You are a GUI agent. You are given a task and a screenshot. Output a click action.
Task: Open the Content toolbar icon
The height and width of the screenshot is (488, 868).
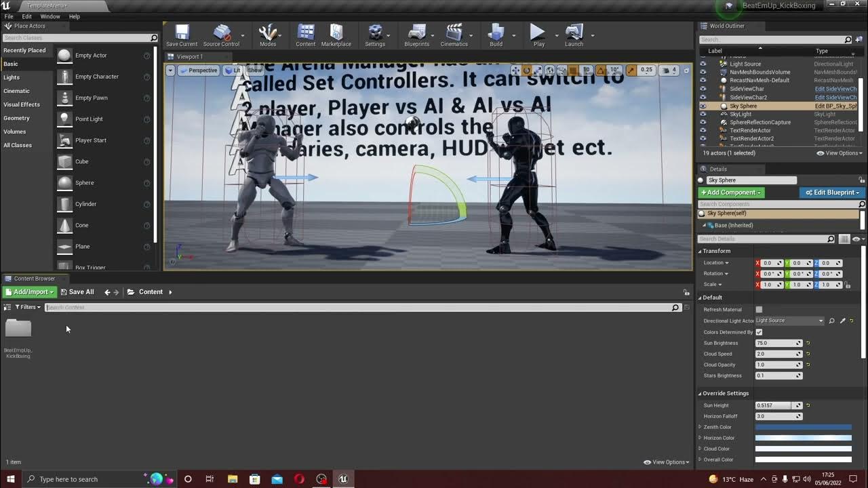click(x=306, y=35)
